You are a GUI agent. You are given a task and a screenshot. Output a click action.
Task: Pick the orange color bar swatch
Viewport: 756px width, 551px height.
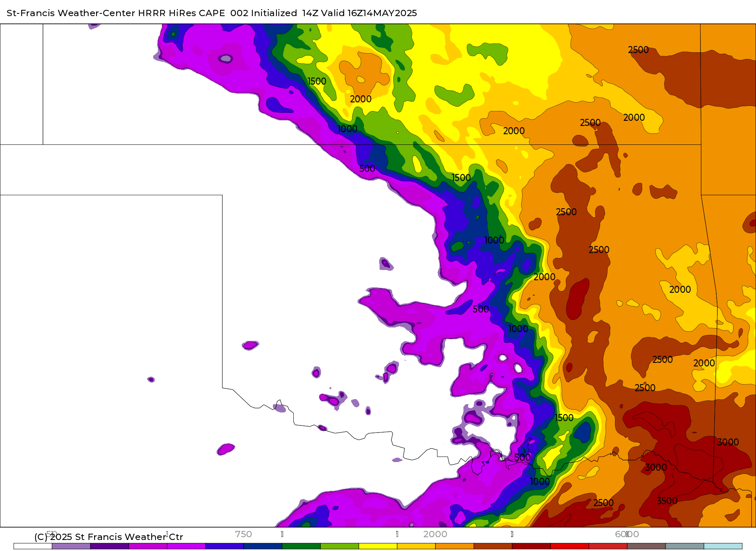tap(455, 546)
